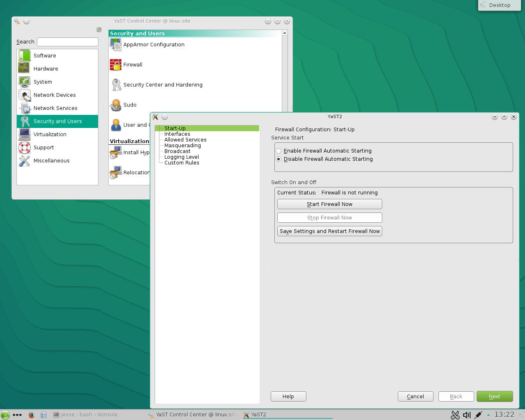Select Masquerading in firewall tree
525x420 pixels.
tap(183, 145)
